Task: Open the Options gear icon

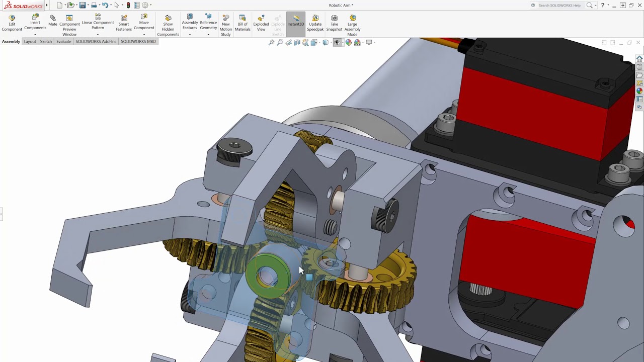Action: pyautogui.click(x=145, y=5)
